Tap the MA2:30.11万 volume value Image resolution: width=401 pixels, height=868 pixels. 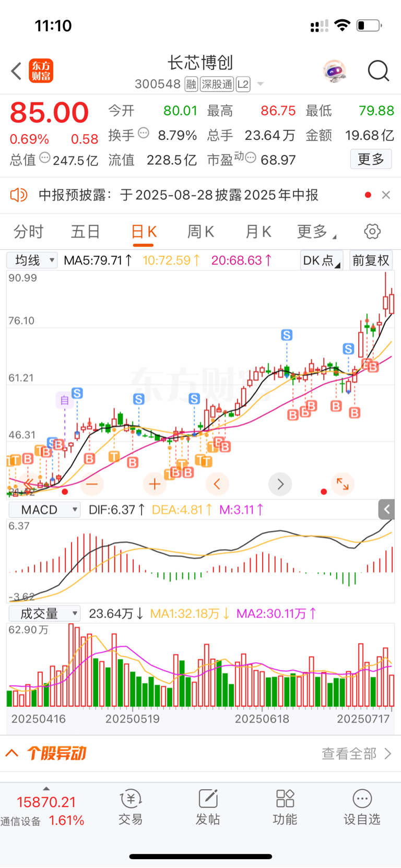pos(277,614)
